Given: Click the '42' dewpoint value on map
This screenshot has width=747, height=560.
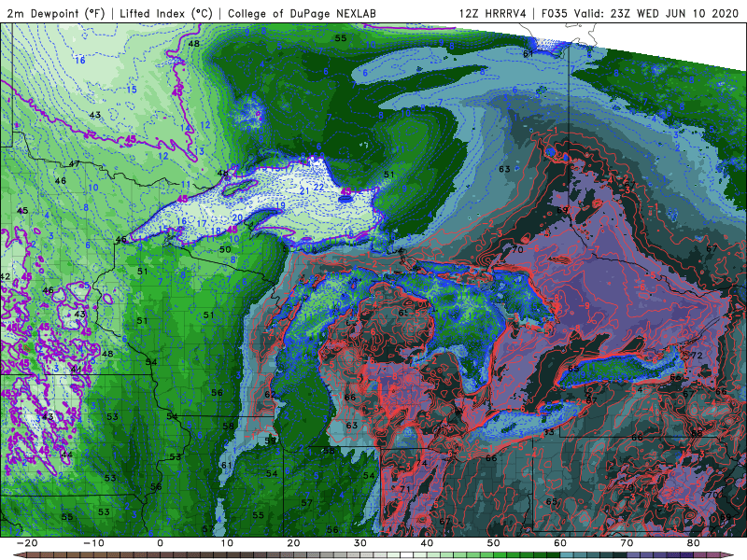Looking at the screenshot, I should click(5, 276).
